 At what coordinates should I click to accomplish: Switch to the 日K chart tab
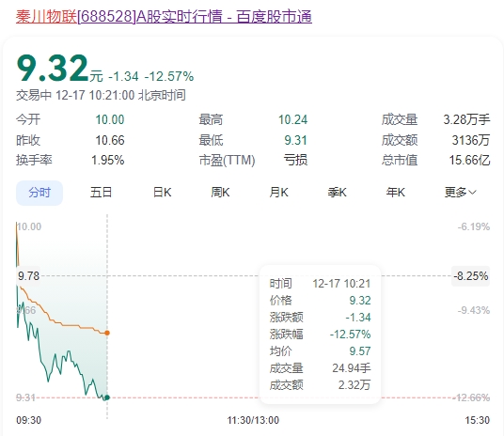click(163, 193)
